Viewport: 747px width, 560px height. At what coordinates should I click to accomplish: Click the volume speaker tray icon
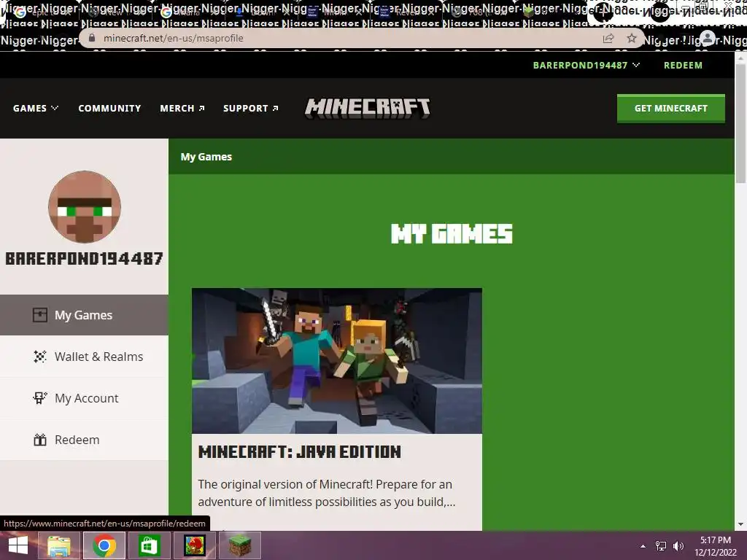click(x=678, y=546)
